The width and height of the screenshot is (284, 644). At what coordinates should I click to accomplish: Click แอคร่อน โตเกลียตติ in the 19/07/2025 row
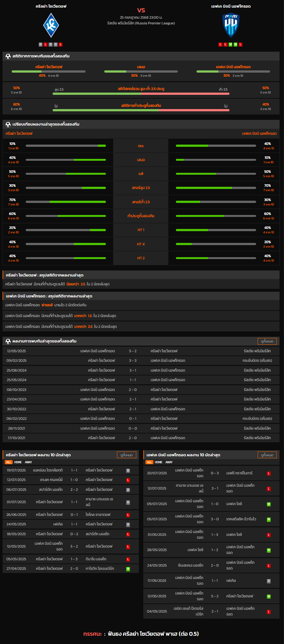coord(48,471)
